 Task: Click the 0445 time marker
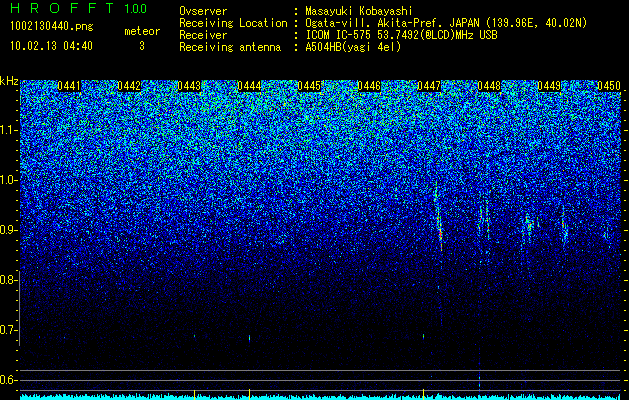coord(309,86)
